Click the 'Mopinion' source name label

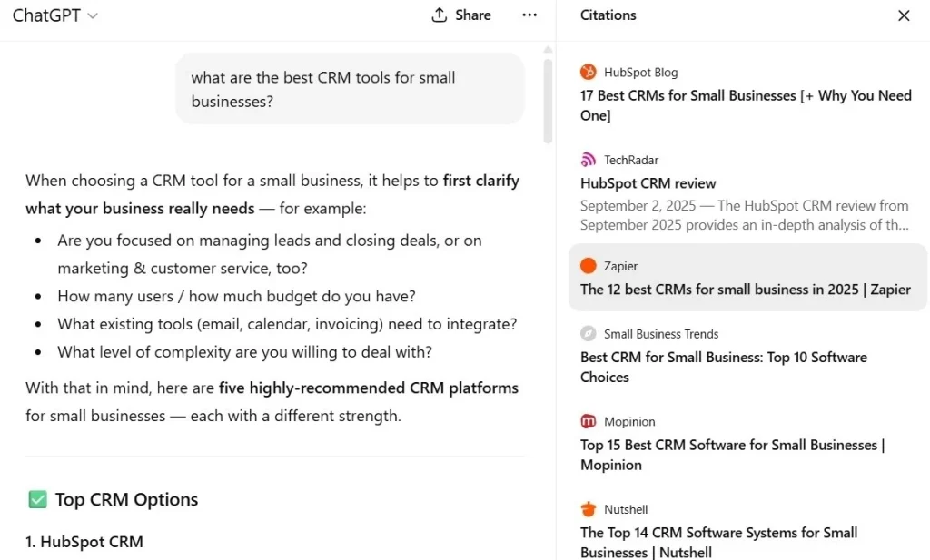click(629, 421)
